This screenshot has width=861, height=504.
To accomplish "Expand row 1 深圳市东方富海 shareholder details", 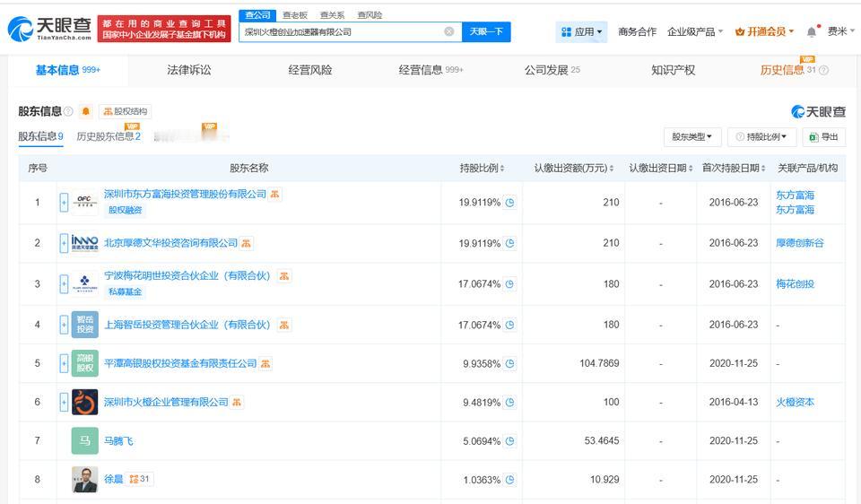I will pyautogui.click(x=64, y=203).
